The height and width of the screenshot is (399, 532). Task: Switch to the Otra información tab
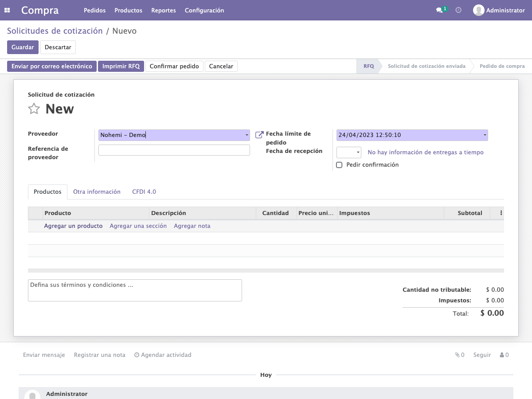[97, 192]
